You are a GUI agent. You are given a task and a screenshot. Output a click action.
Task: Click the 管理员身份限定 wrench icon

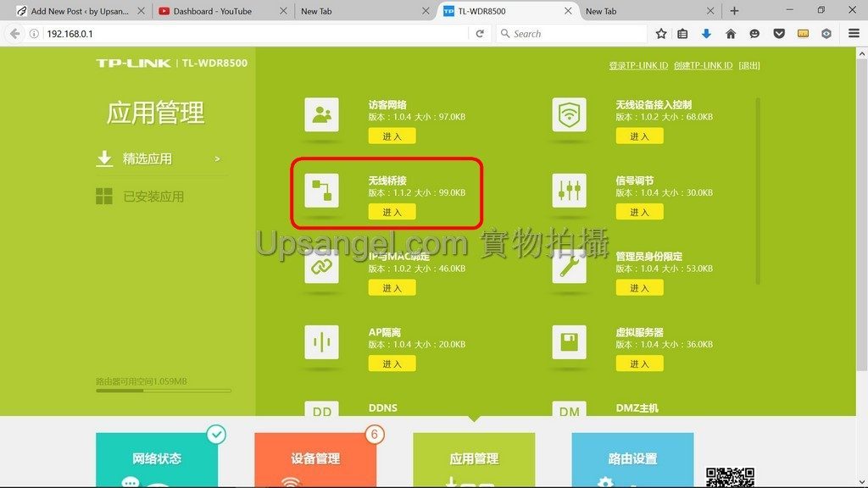point(569,266)
